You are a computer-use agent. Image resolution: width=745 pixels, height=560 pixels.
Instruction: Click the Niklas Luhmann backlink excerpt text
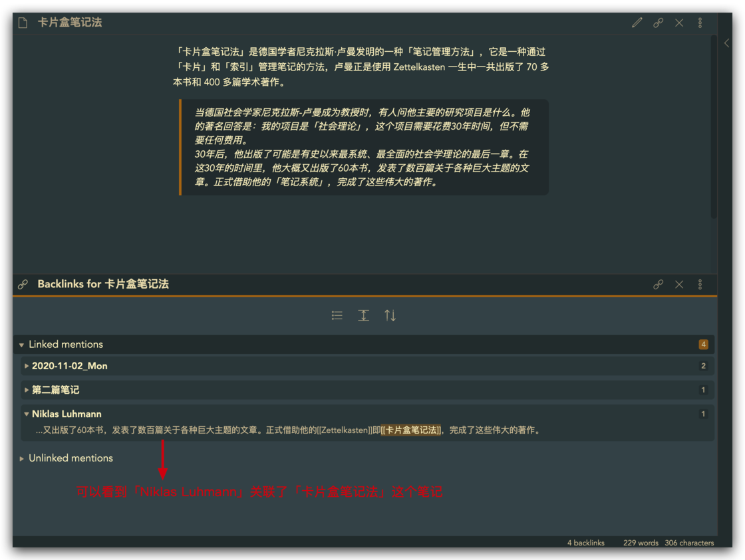pyautogui.click(x=289, y=430)
